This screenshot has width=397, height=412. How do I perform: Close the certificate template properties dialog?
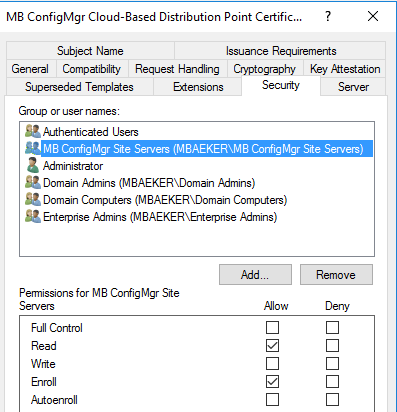[373, 16]
